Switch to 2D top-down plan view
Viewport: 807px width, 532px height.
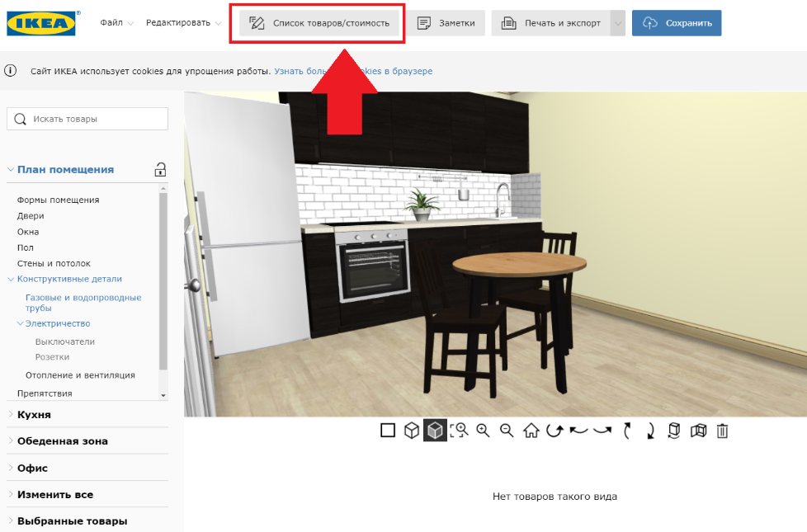[x=388, y=431]
